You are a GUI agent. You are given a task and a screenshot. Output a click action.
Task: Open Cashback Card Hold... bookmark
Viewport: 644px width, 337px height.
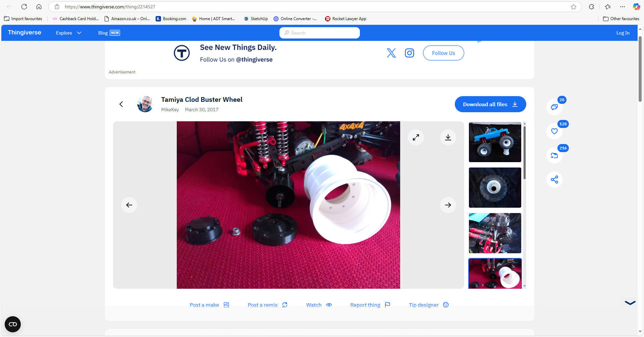pyautogui.click(x=75, y=19)
